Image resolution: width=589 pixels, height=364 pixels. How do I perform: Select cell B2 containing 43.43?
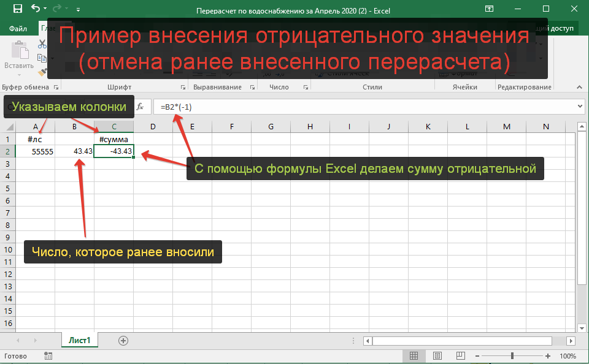click(x=74, y=151)
